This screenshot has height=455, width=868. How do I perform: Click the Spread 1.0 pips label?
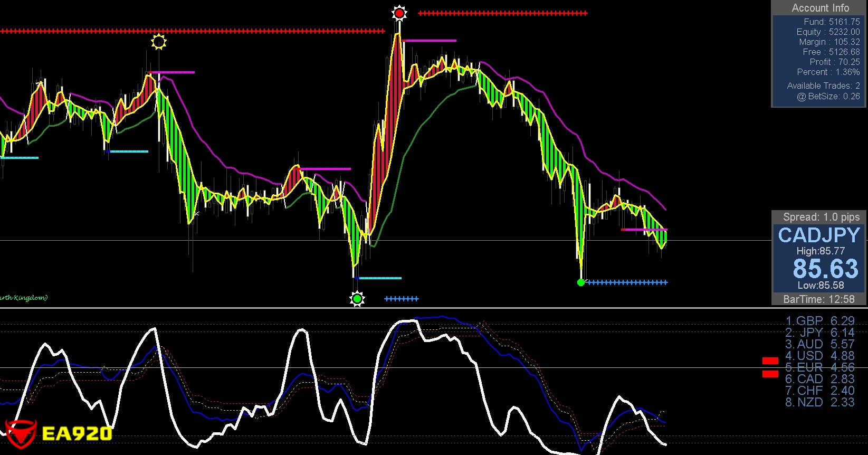click(821, 217)
